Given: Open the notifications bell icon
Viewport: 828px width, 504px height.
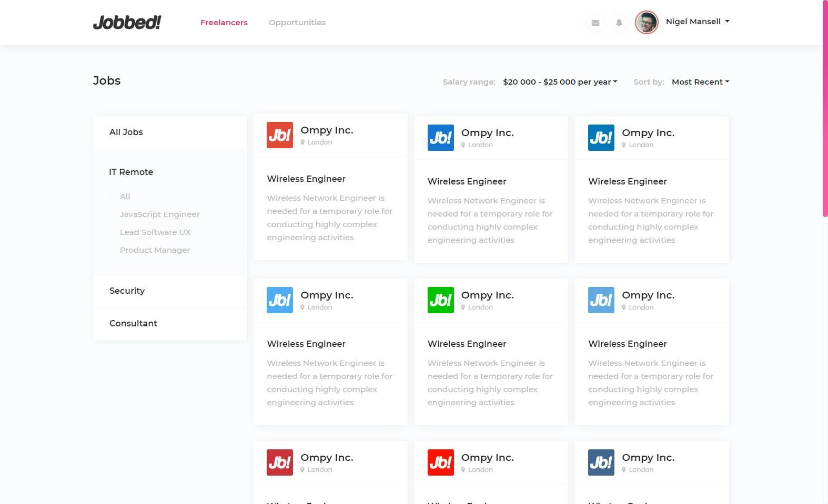Looking at the screenshot, I should (619, 23).
